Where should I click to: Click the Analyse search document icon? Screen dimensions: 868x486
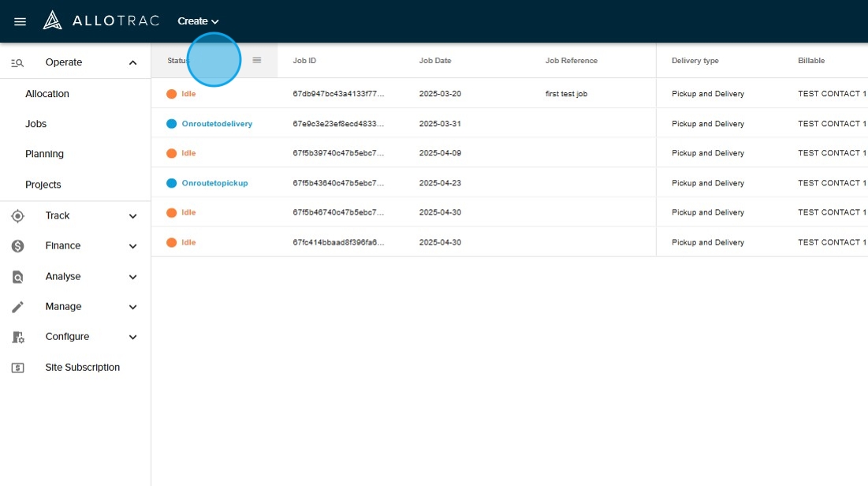[x=18, y=277]
